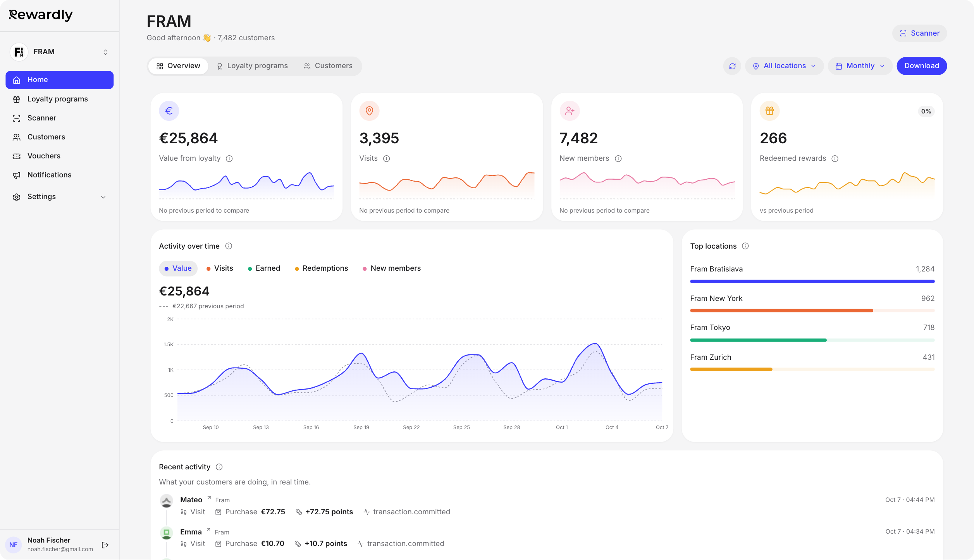Image resolution: width=974 pixels, height=560 pixels.
Task: Click the Fram Bratislava count 1,284
Action: click(925, 269)
